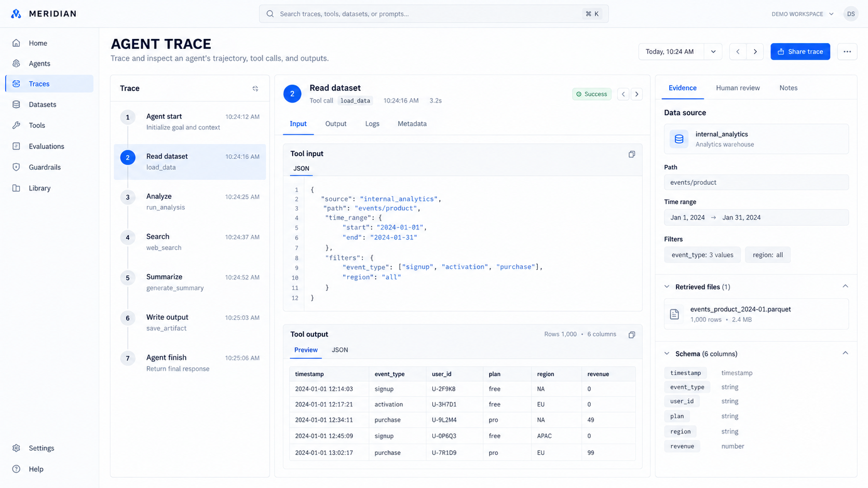Screen dimensions: 868x488
Task: Open the events_product_2024-01.parquet file
Action: pyautogui.click(x=756, y=314)
